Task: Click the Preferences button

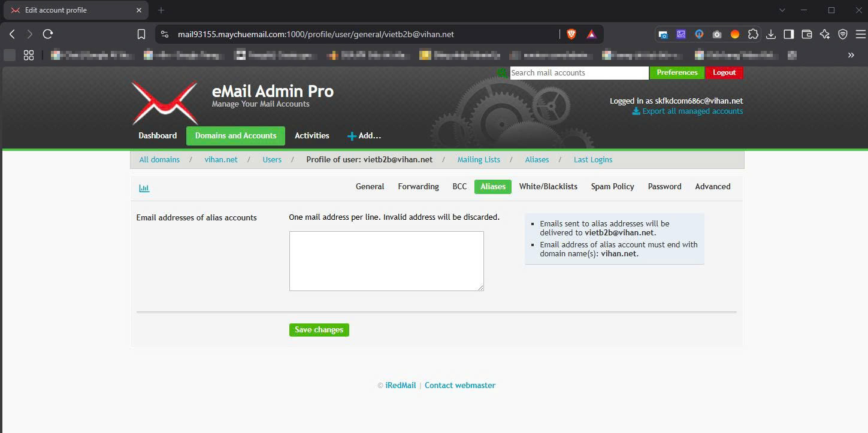Action: pyautogui.click(x=677, y=72)
